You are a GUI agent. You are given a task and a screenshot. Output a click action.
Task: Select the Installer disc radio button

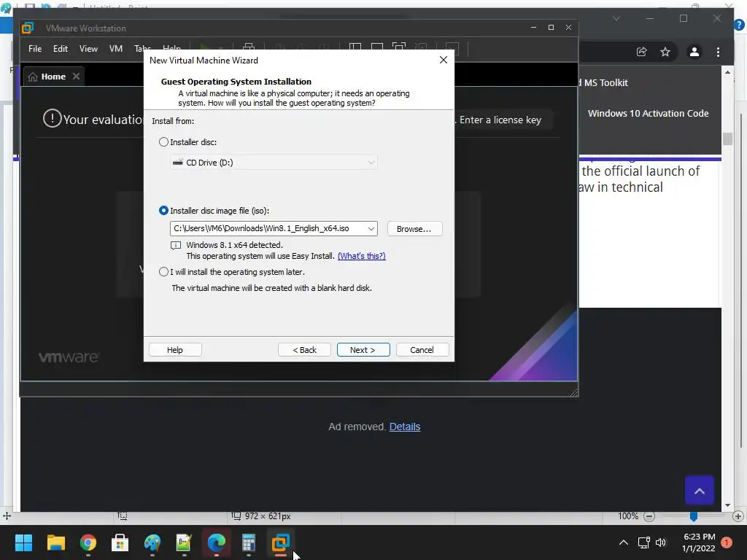(x=163, y=142)
